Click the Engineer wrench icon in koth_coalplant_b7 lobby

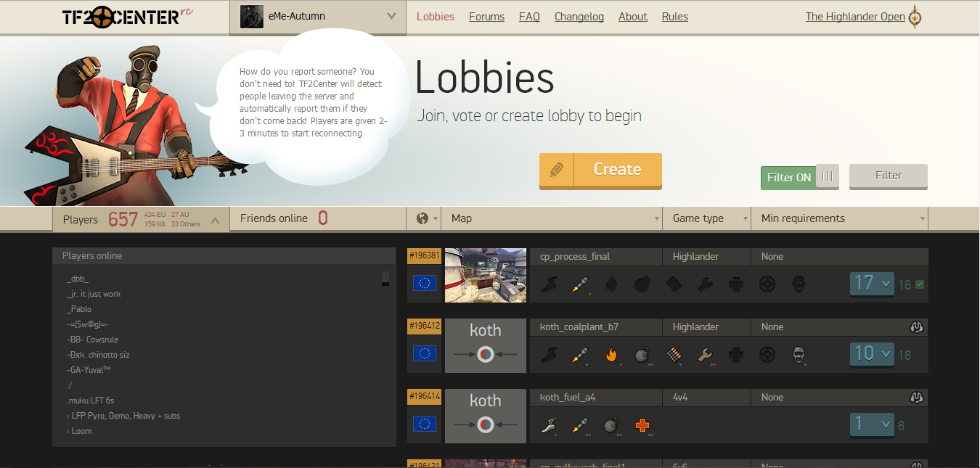[705, 355]
